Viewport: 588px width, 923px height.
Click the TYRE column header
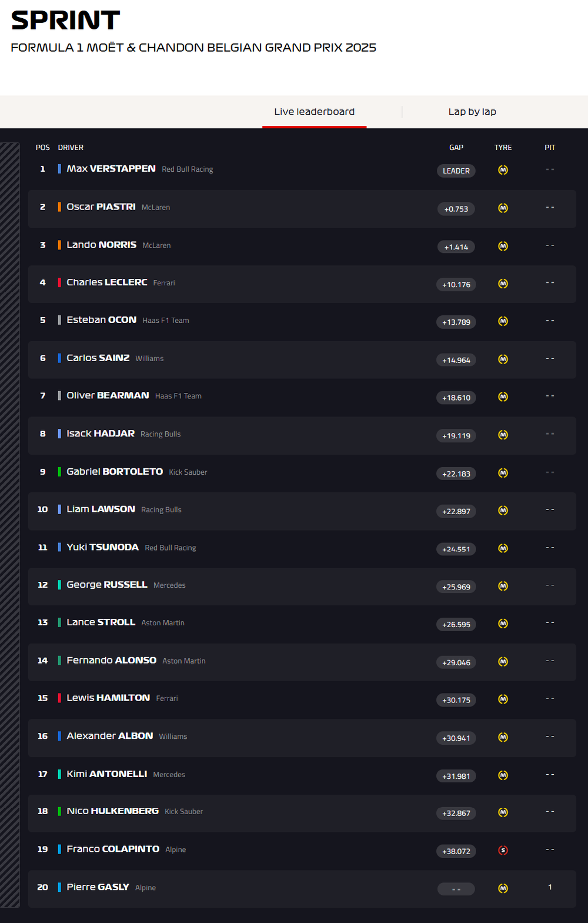[x=503, y=148]
